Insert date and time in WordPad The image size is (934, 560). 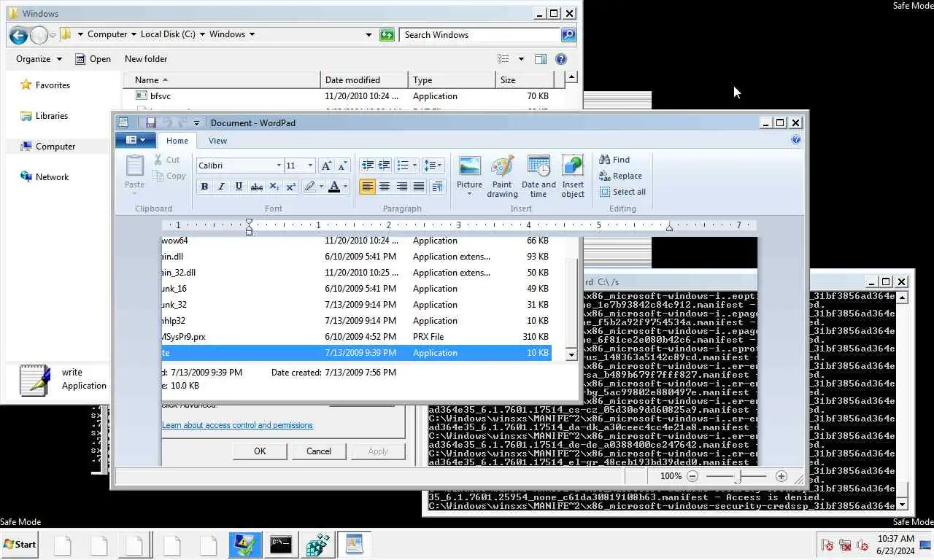(x=539, y=176)
